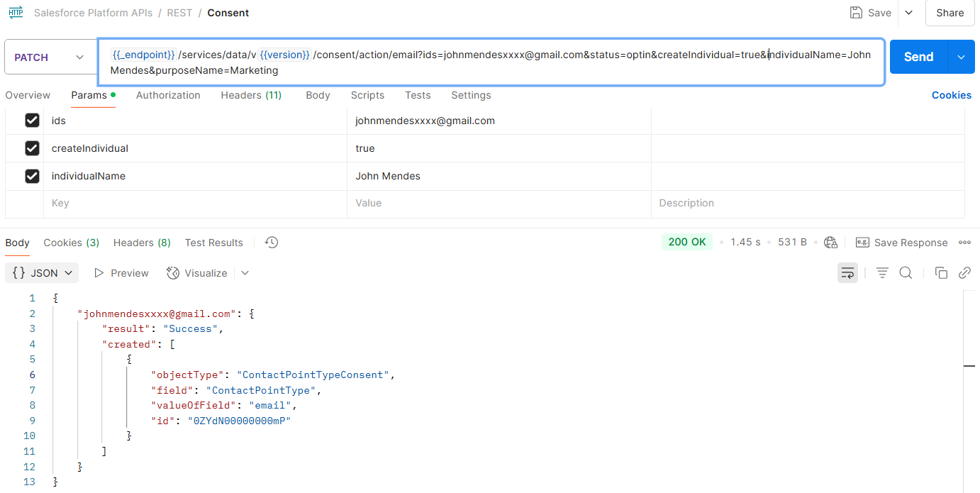Open the JSON format dropdown
The width and height of the screenshot is (980, 493).
tap(43, 273)
